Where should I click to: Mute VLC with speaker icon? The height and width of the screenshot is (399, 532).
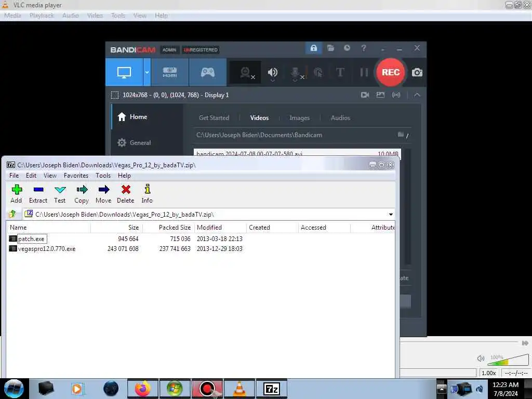tap(481, 358)
